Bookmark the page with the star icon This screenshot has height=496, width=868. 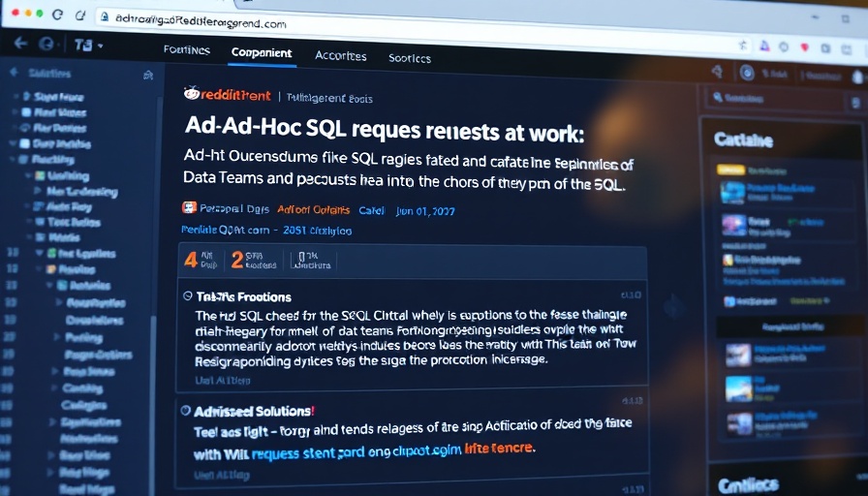coord(743,46)
